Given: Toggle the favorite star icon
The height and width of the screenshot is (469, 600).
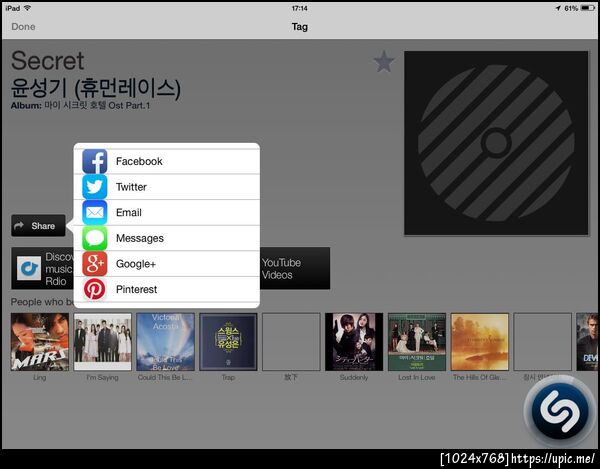Looking at the screenshot, I should (x=383, y=62).
